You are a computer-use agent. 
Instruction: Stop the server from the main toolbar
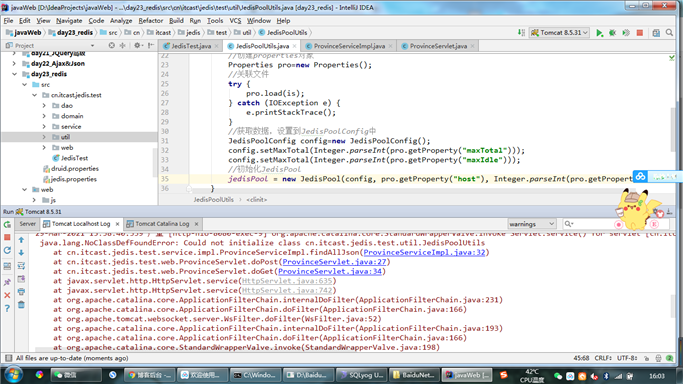(639, 33)
